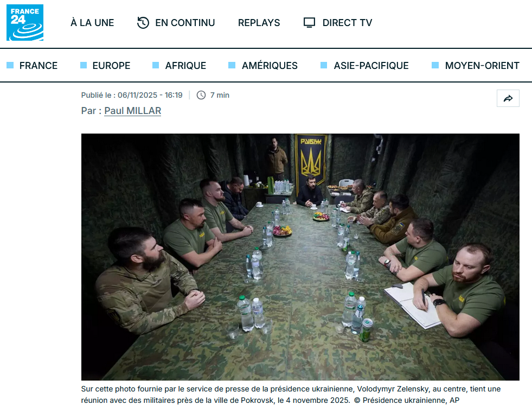
Task: Open the ASIE-PACIFIQUE section
Action: 371,66
